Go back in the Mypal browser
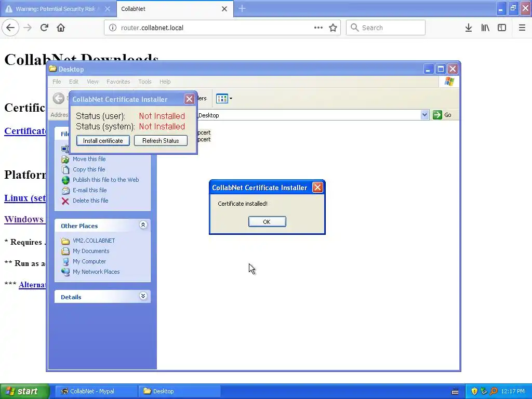 (x=10, y=28)
